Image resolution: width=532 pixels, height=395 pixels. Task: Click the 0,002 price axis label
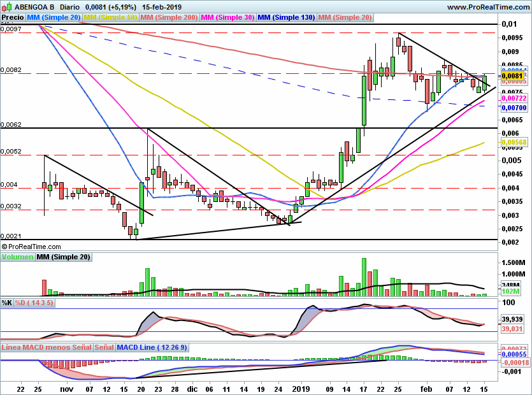[510, 242]
